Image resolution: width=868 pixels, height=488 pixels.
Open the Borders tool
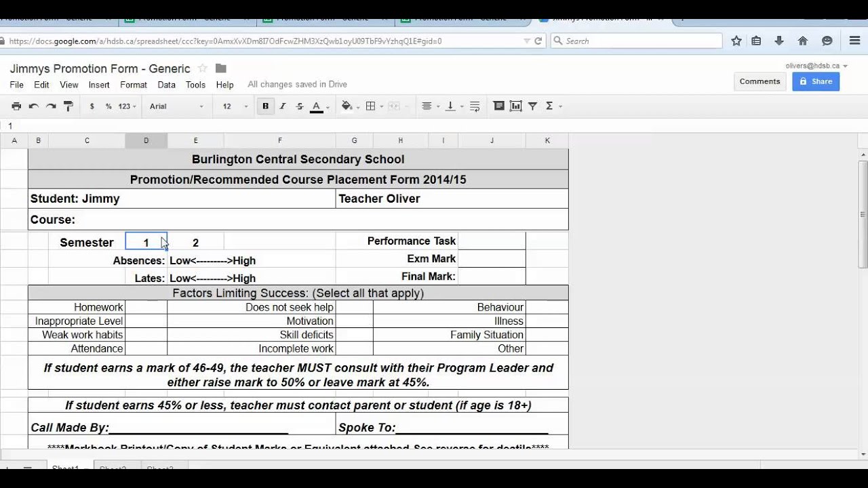tap(370, 106)
